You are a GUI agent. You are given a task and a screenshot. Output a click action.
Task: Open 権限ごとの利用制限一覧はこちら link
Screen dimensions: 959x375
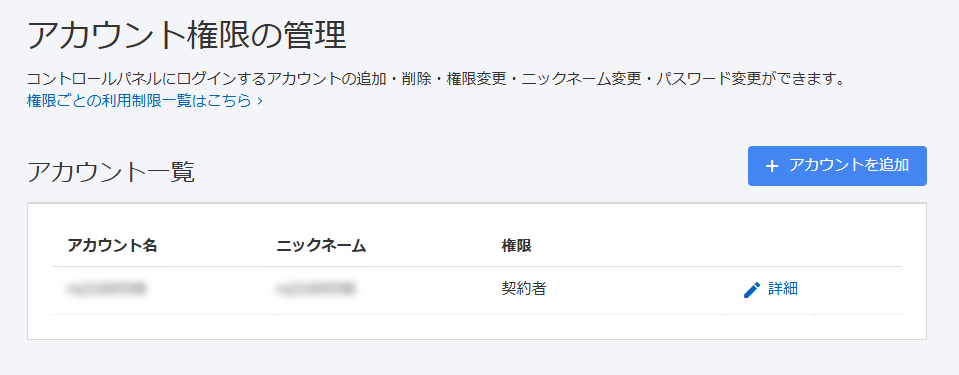pyautogui.click(x=139, y=100)
